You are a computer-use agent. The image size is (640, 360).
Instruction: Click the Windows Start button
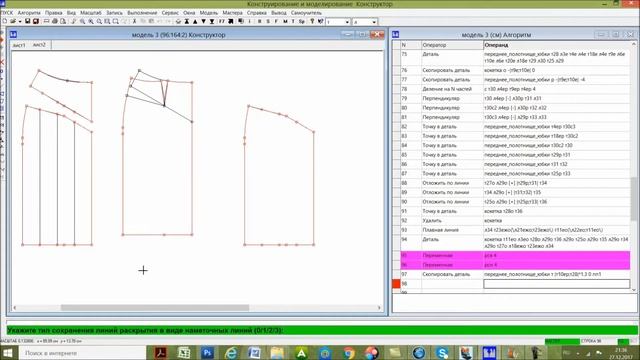coord(7,353)
